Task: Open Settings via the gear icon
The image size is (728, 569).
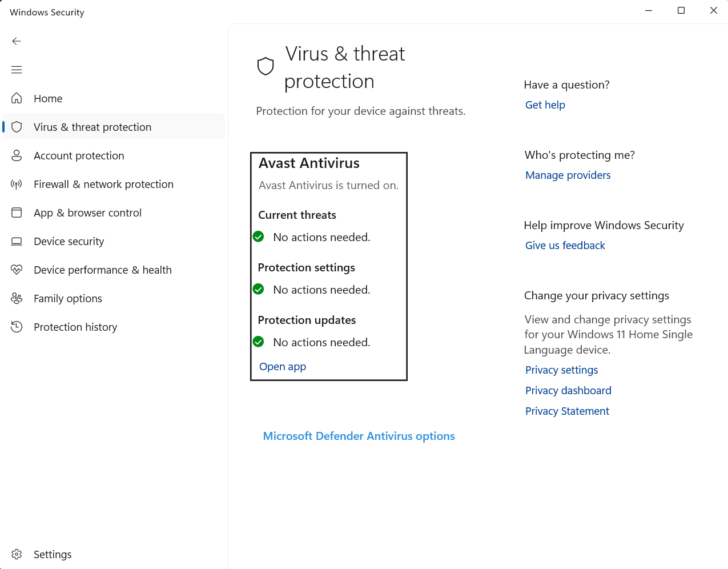Action: pyautogui.click(x=17, y=554)
